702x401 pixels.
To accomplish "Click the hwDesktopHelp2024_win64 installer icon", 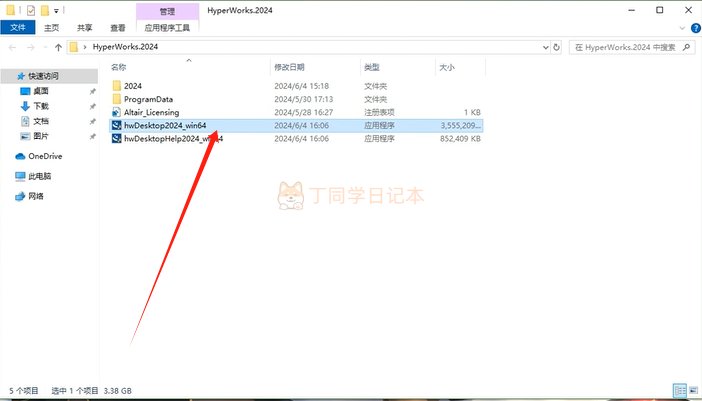I will point(117,139).
